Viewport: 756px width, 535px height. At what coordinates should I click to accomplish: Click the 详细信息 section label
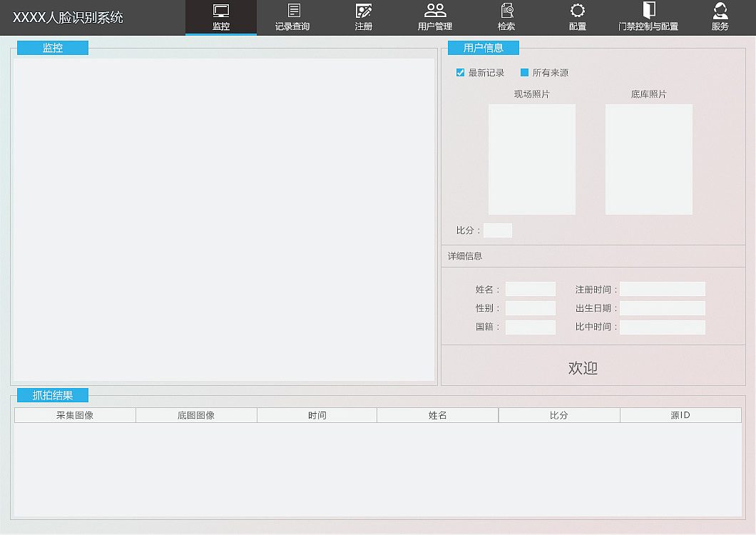click(x=465, y=255)
